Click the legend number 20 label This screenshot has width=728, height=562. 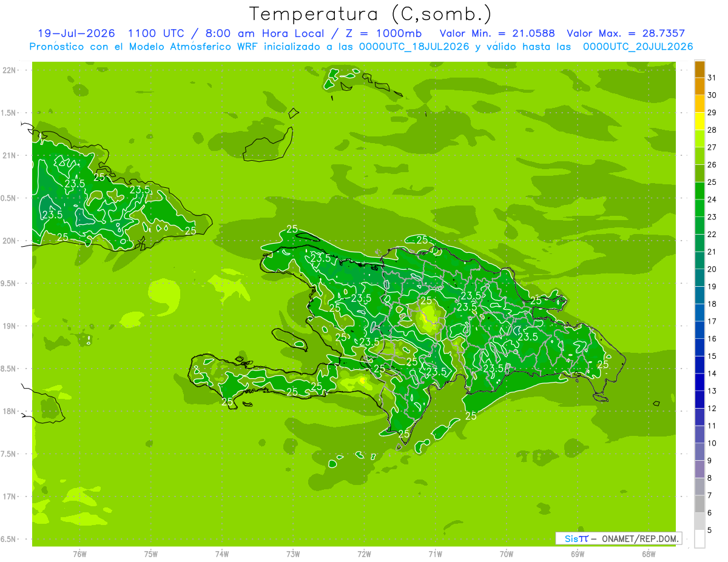(712, 269)
